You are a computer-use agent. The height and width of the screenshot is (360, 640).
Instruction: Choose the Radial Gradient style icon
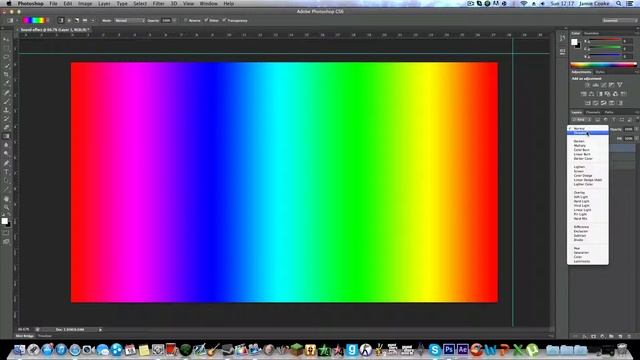click(69, 20)
